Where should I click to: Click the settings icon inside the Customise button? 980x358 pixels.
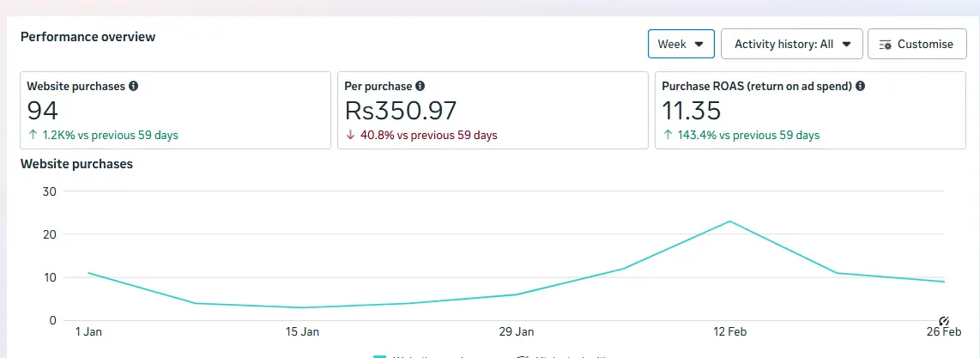click(x=885, y=45)
